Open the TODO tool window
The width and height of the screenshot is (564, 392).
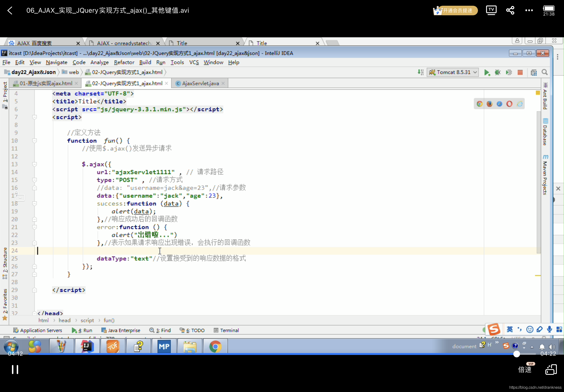pos(192,330)
